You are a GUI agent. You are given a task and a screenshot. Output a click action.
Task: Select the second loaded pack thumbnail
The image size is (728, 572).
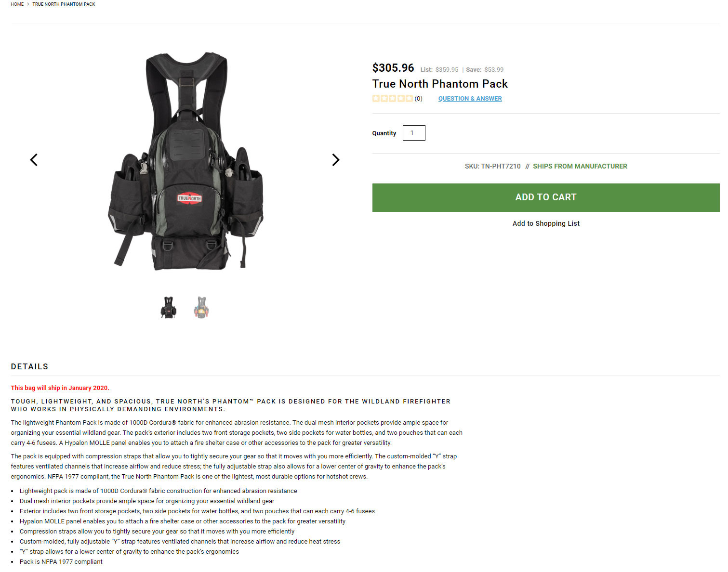pos(201,307)
